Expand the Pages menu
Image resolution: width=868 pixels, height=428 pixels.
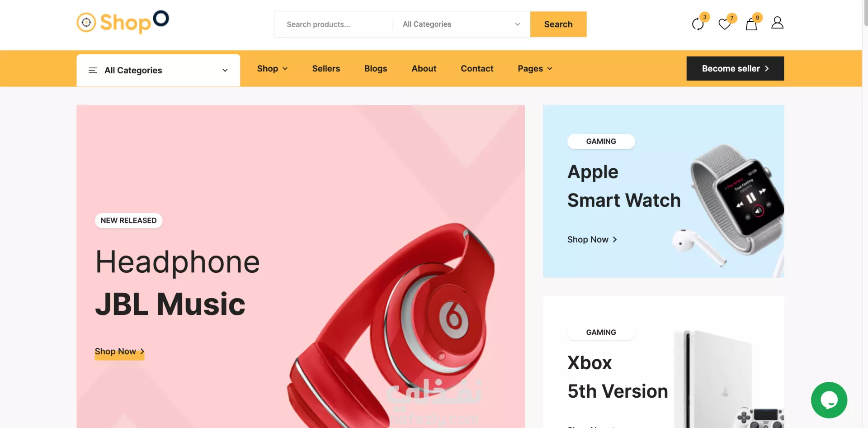tap(535, 68)
